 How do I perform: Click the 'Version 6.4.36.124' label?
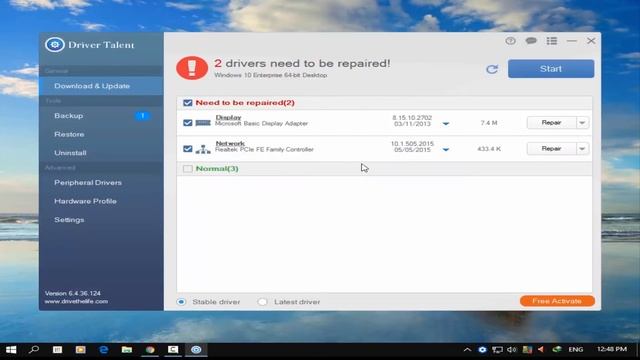pyautogui.click(x=73, y=293)
